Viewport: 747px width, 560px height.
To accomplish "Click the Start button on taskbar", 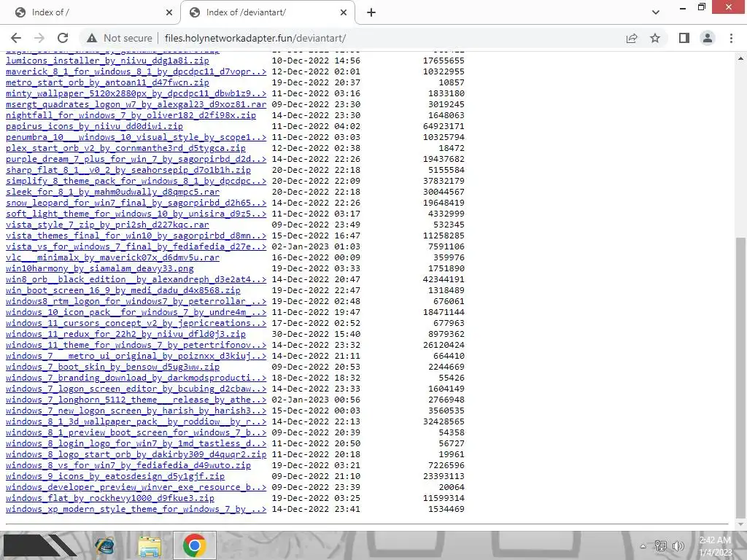I will coord(39,545).
